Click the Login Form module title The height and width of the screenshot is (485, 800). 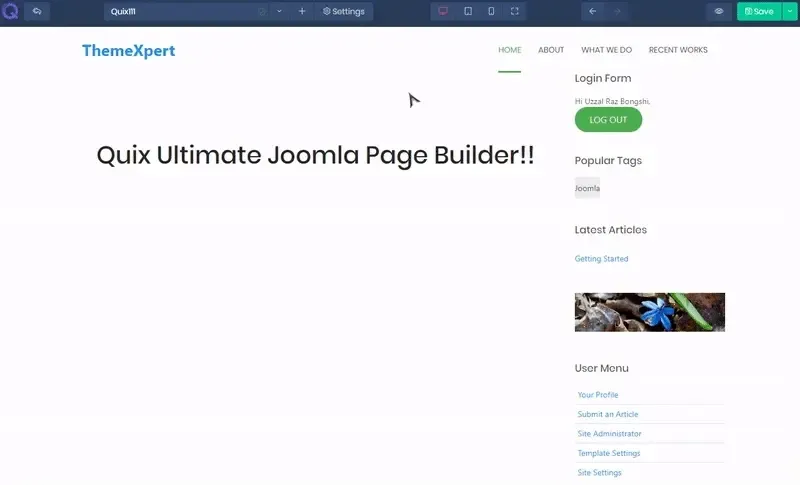[x=603, y=79]
